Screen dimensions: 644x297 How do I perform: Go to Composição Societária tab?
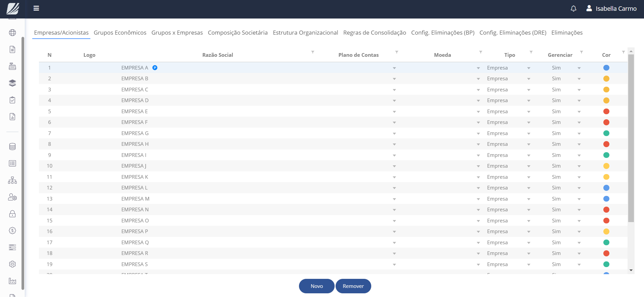238,33
